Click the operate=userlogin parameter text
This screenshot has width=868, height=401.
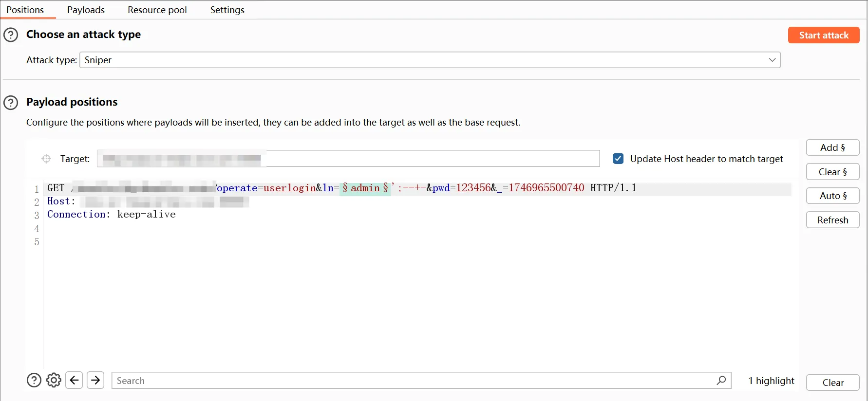click(266, 188)
